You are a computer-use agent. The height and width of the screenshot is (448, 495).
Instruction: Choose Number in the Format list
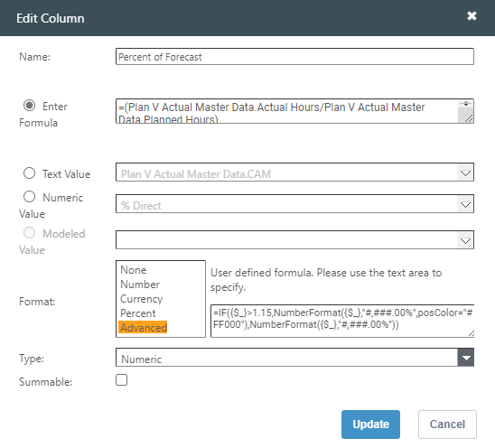[x=140, y=285]
